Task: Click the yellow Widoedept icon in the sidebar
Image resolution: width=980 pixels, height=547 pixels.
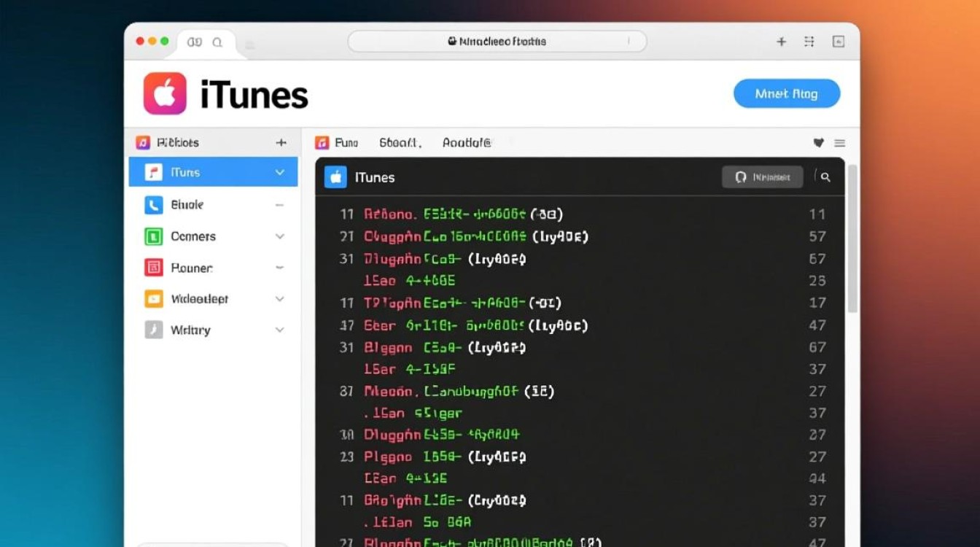Action: coord(153,298)
